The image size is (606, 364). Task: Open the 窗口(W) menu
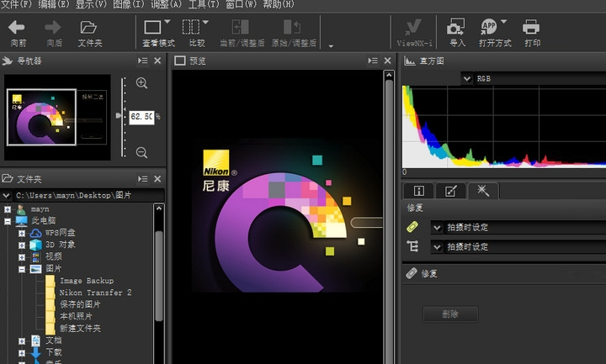click(x=241, y=5)
